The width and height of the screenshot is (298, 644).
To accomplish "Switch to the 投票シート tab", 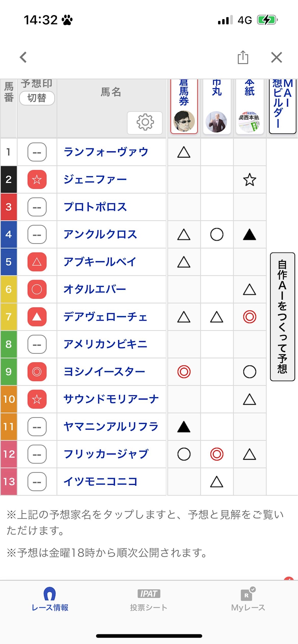I will pyautogui.click(x=149, y=600).
